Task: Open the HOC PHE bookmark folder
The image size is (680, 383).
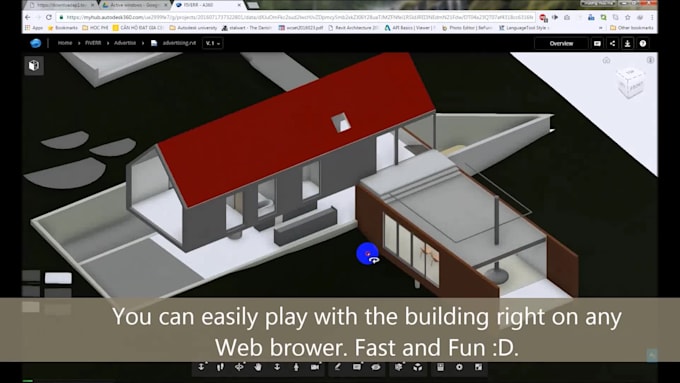Action: [95, 28]
